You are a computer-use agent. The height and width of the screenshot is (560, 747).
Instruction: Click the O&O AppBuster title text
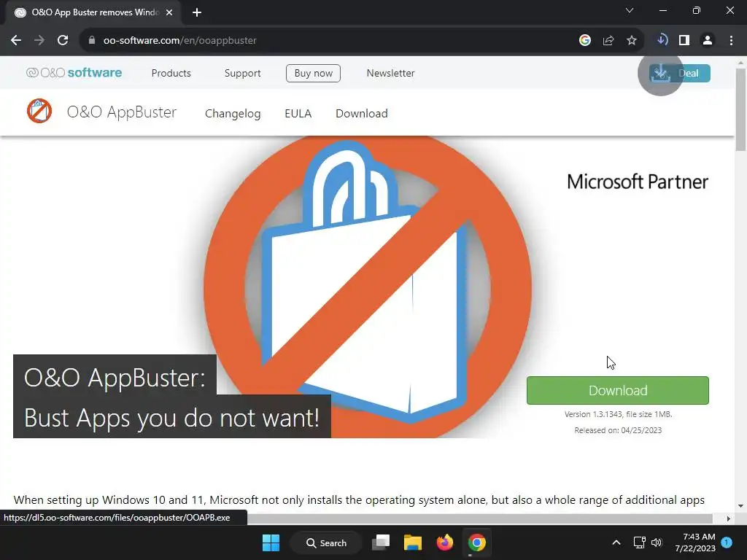pyautogui.click(x=122, y=112)
